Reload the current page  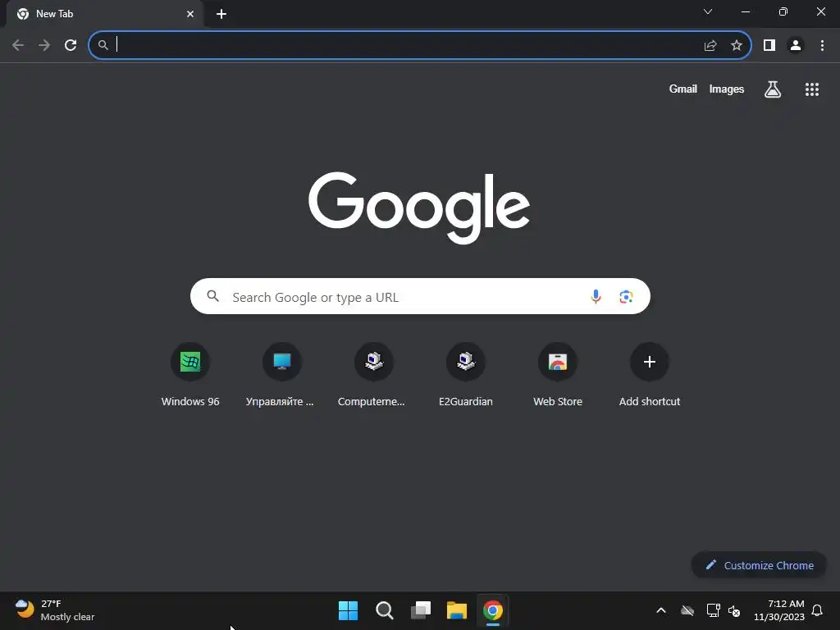point(71,46)
